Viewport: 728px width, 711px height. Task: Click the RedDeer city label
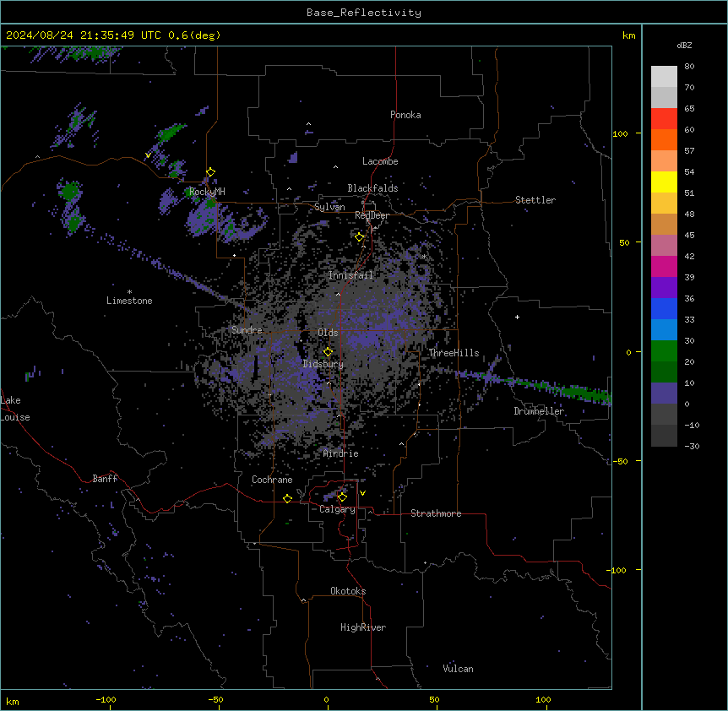(372, 215)
